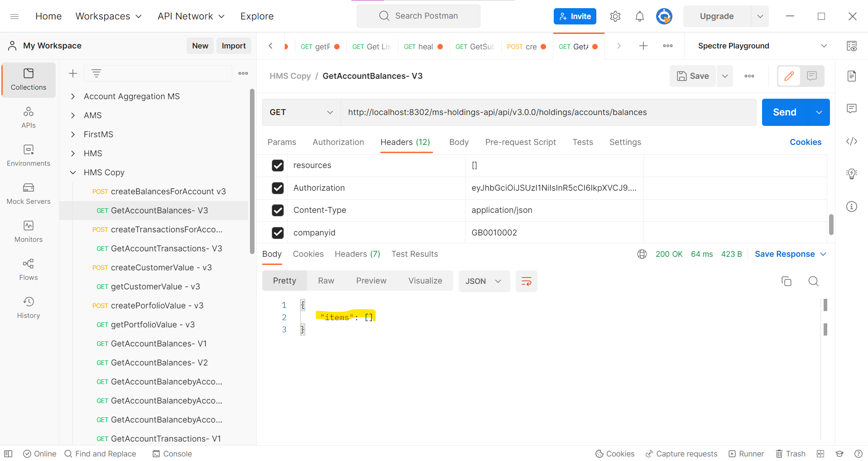Open the Test Results response tab
Viewport: 868px width, 461px height.
(414, 254)
